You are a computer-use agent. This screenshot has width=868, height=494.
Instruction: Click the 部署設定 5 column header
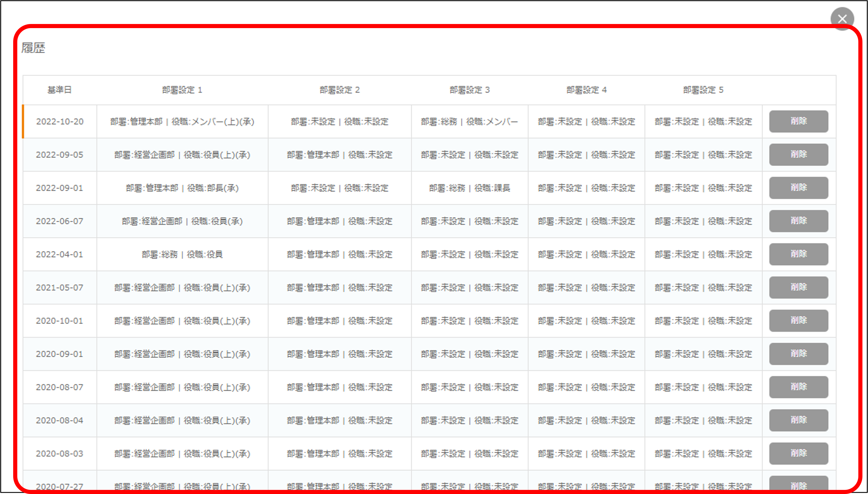pos(703,90)
